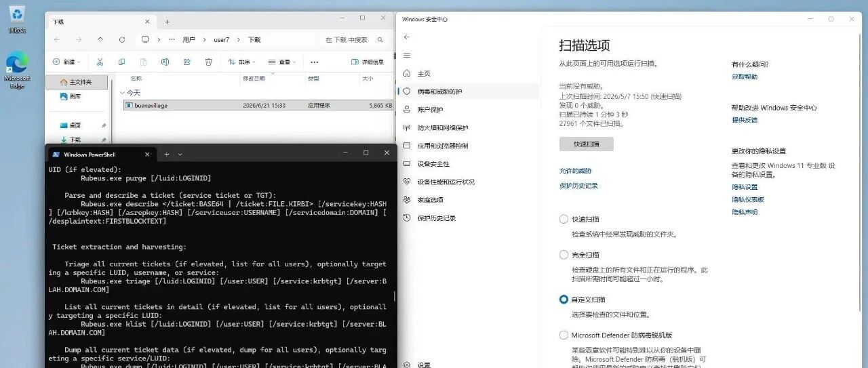Select the 快速扫描 radio option
The width and height of the screenshot is (868, 368).
564,219
